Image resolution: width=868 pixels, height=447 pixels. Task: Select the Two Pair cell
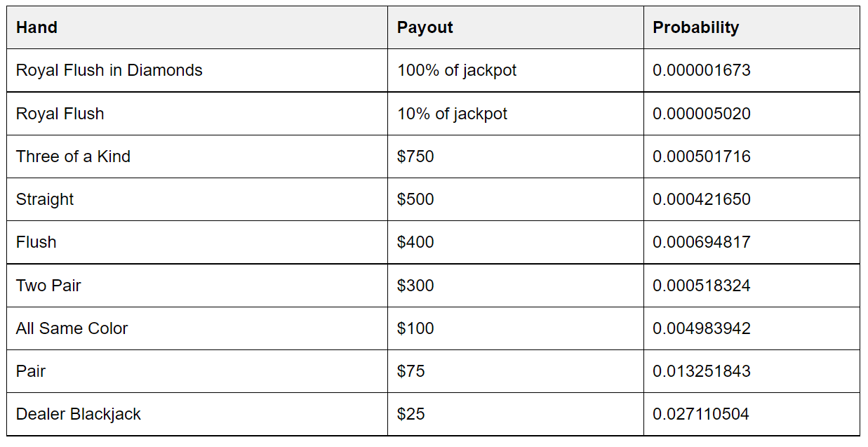click(197, 286)
